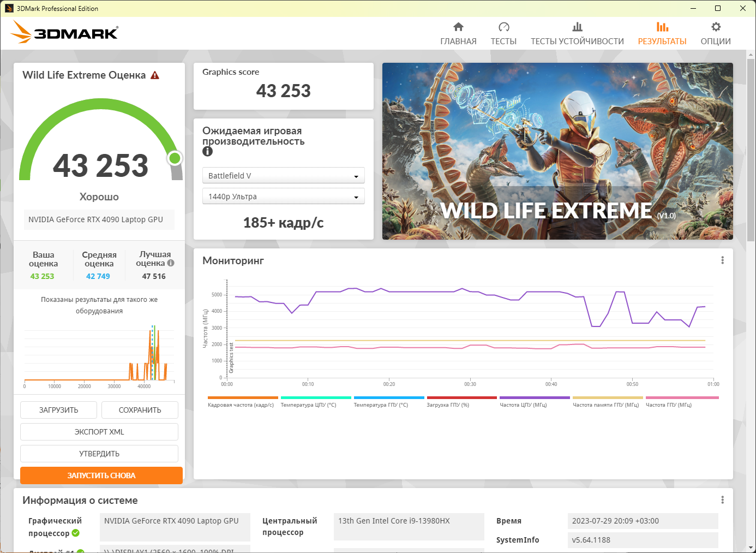Click the vertical scrollbar thumb

pyautogui.click(x=751, y=150)
